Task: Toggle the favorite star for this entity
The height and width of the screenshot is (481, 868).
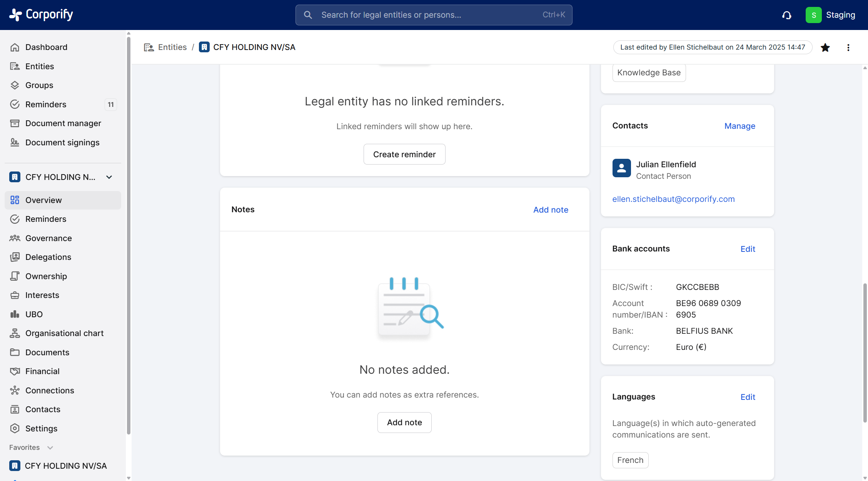Action: click(825, 47)
